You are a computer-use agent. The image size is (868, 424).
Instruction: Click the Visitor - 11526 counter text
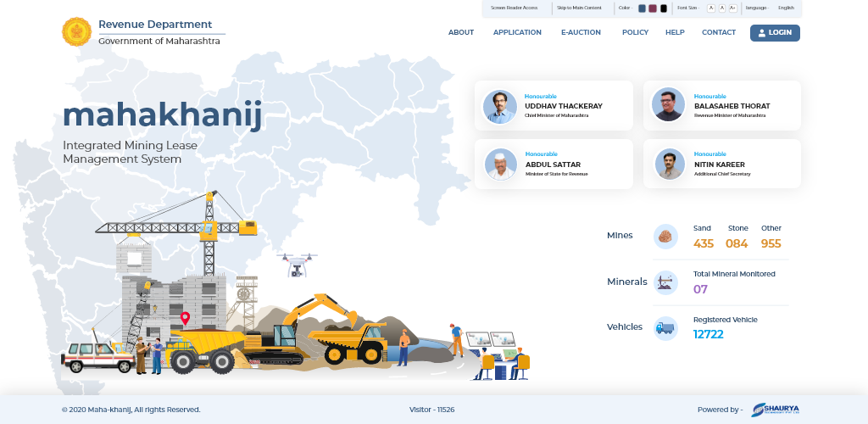point(431,410)
